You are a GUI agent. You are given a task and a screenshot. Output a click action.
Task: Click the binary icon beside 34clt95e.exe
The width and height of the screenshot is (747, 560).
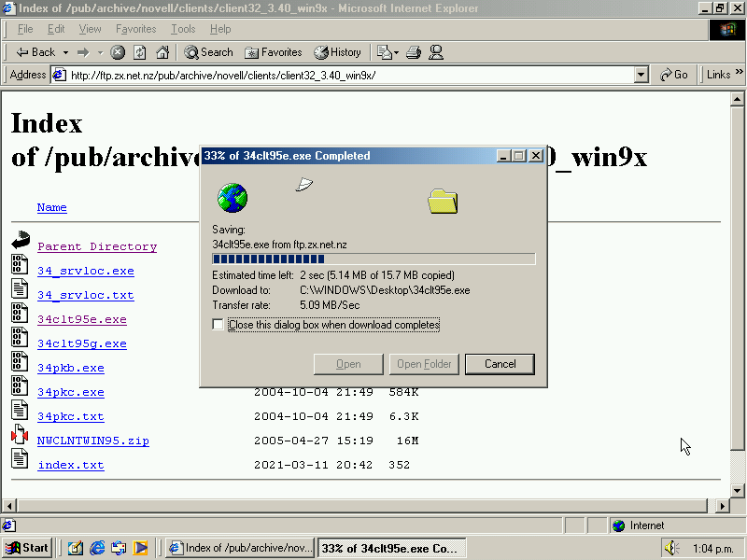(x=19, y=313)
